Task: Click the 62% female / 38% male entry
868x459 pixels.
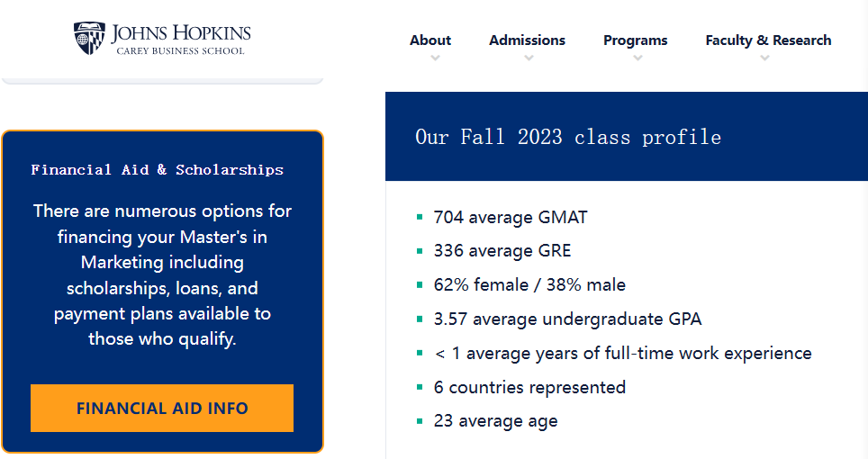Action: 529,285
